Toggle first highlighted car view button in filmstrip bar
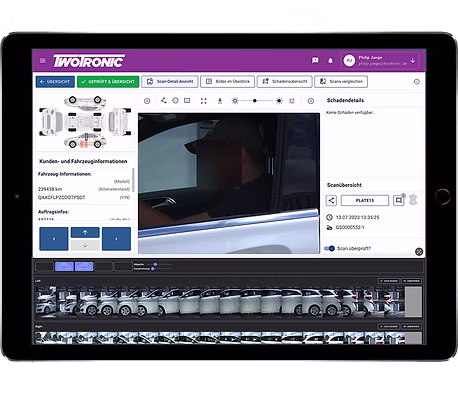 (64, 266)
